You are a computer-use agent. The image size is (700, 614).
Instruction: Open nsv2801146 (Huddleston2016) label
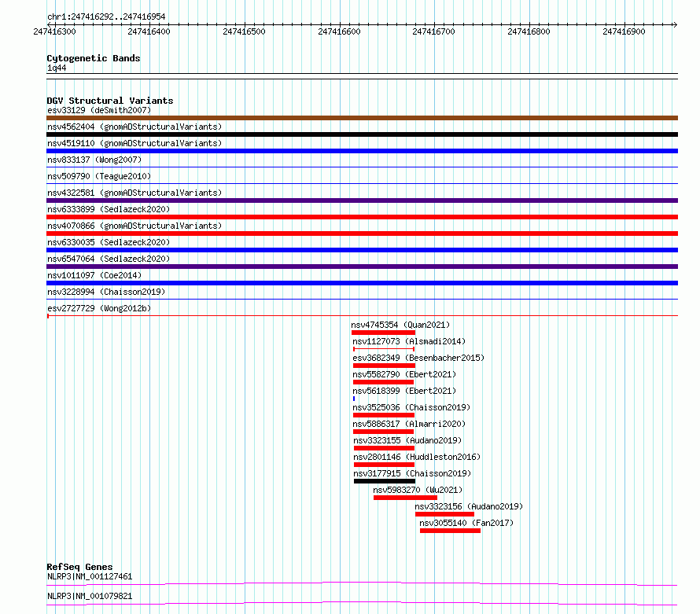coord(417,457)
